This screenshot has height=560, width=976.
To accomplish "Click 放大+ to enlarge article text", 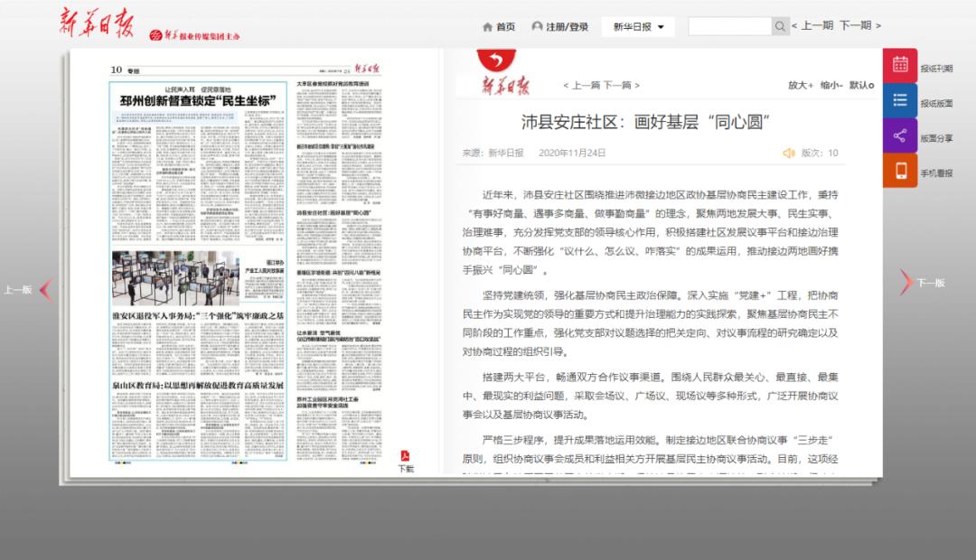I will pos(801,85).
